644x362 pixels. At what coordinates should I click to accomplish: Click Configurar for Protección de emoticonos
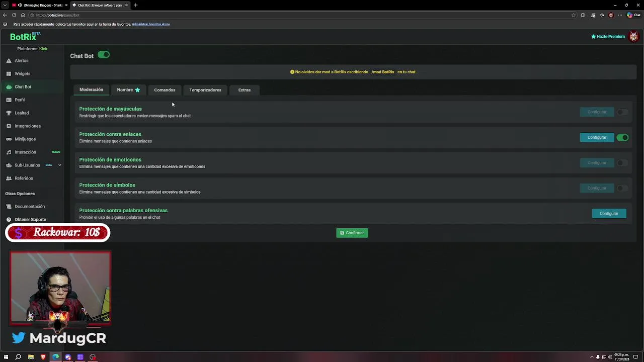coord(597,163)
